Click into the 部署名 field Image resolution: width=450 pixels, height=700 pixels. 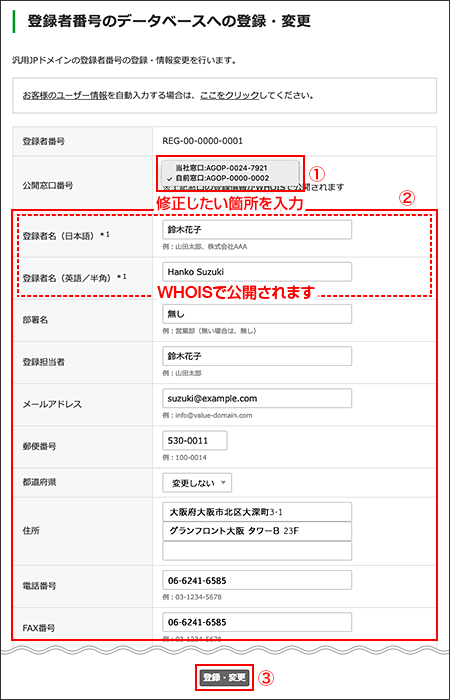click(x=257, y=314)
